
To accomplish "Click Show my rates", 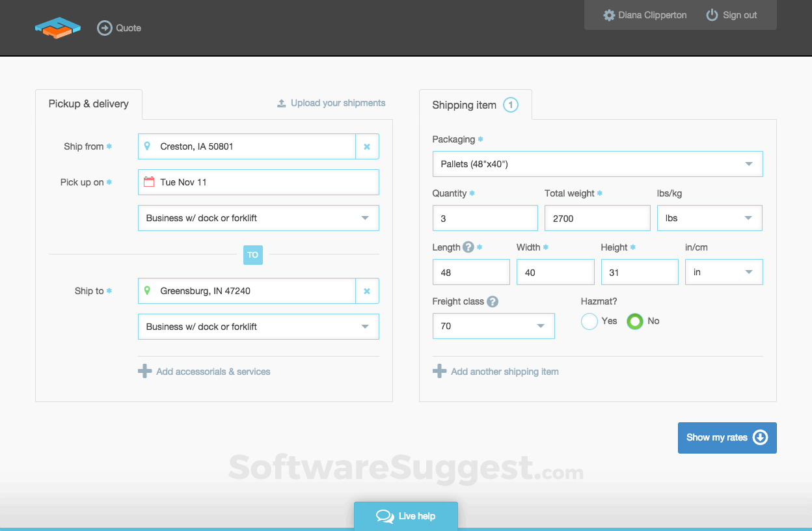I will point(727,437).
